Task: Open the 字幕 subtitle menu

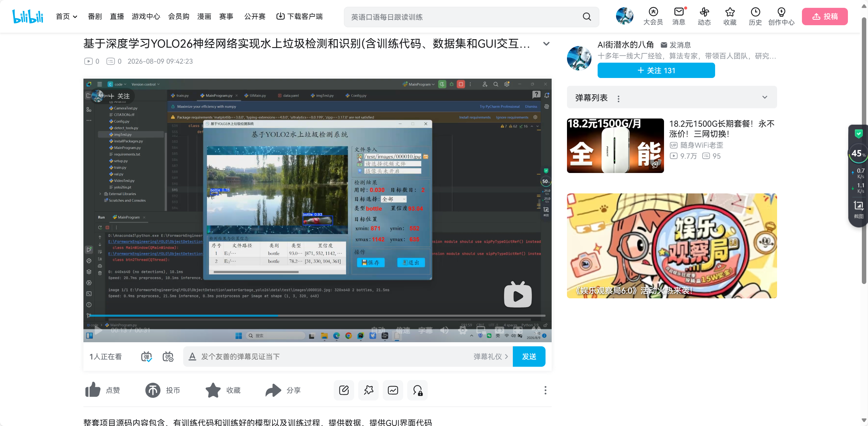Action: pos(425,330)
